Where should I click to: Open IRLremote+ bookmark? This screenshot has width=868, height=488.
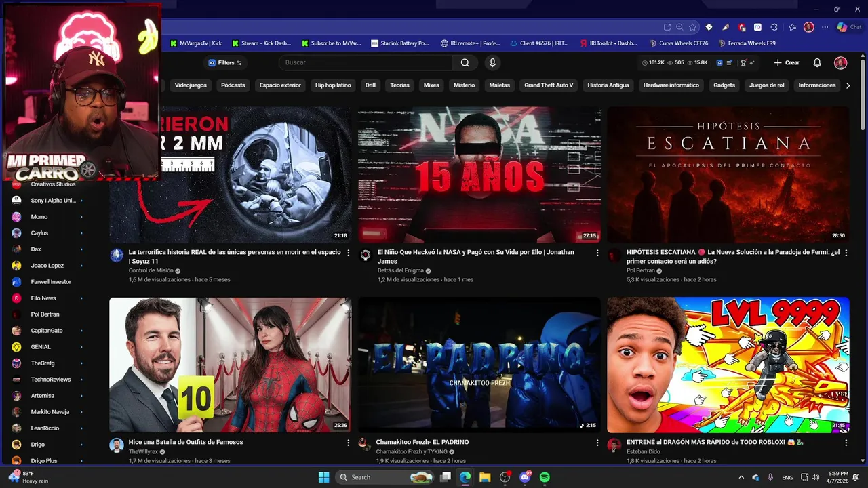coord(470,43)
